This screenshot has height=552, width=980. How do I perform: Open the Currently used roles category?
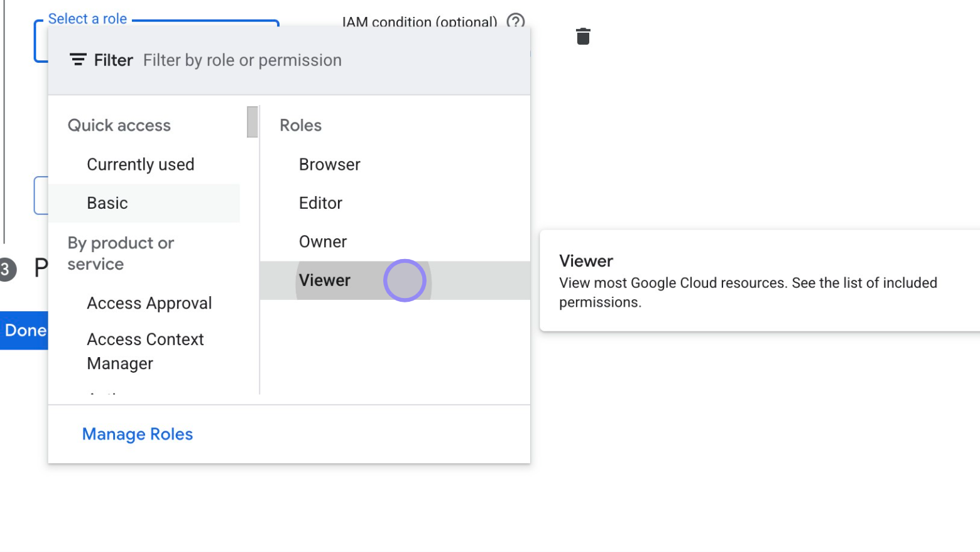pyautogui.click(x=140, y=164)
